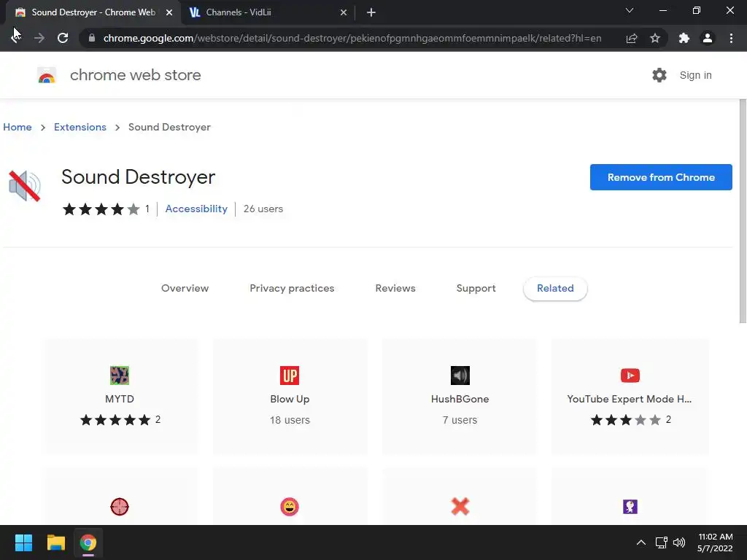Viewport: 747px width, 560px height.
Task: Click the YouTube Expert Mode star rating
Action: click(x=625, y=419)
